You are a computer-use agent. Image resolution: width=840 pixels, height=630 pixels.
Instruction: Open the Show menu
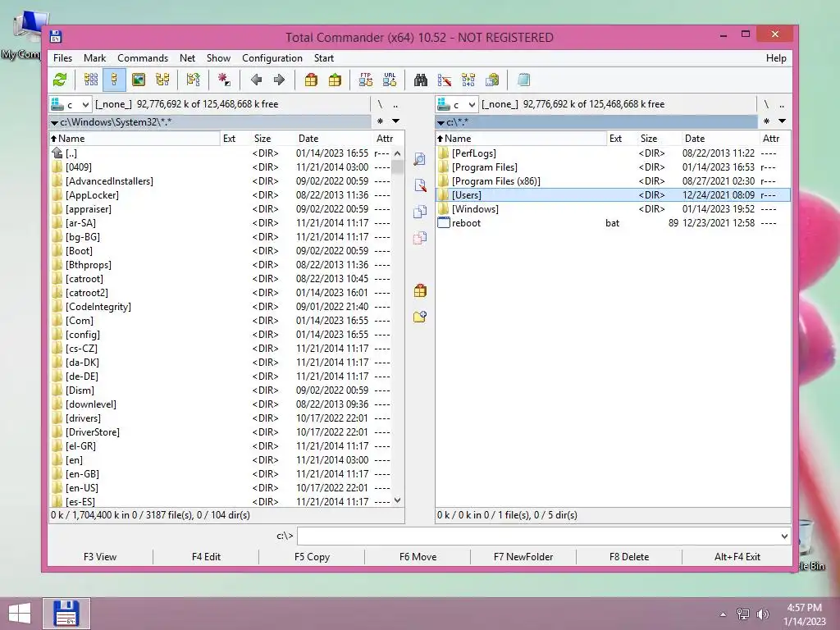(x=218, y=58)
